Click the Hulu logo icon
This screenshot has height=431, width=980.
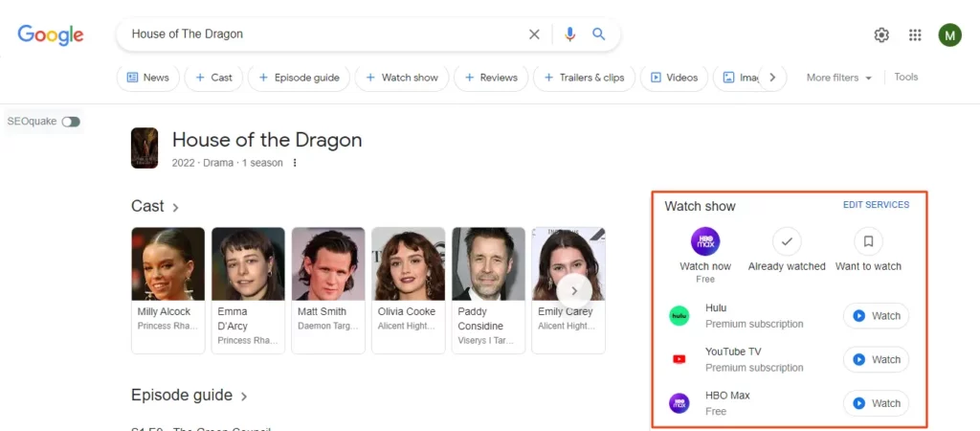[679, 316]
